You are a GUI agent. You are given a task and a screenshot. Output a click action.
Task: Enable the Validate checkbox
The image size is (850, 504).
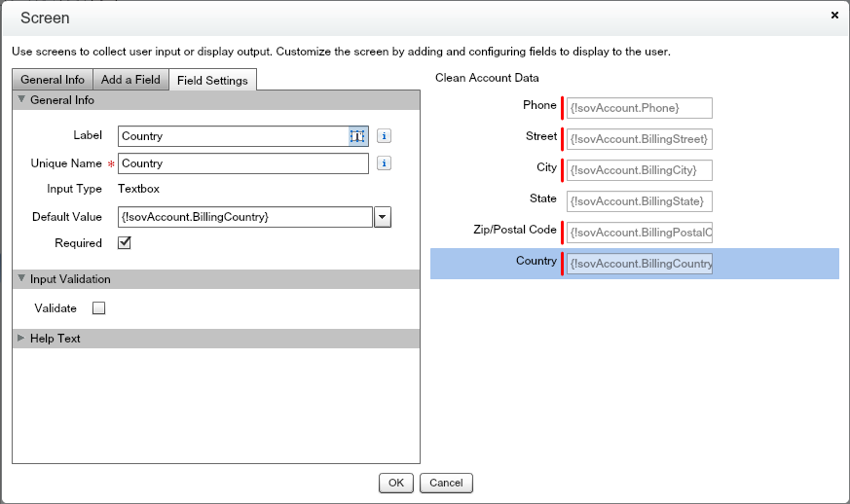click(98, 308)
